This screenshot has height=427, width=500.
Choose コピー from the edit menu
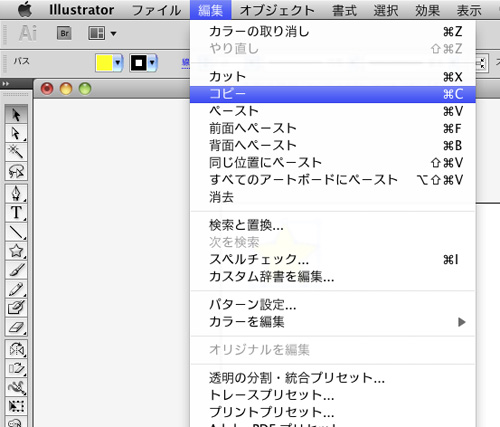tap(333, 94)
